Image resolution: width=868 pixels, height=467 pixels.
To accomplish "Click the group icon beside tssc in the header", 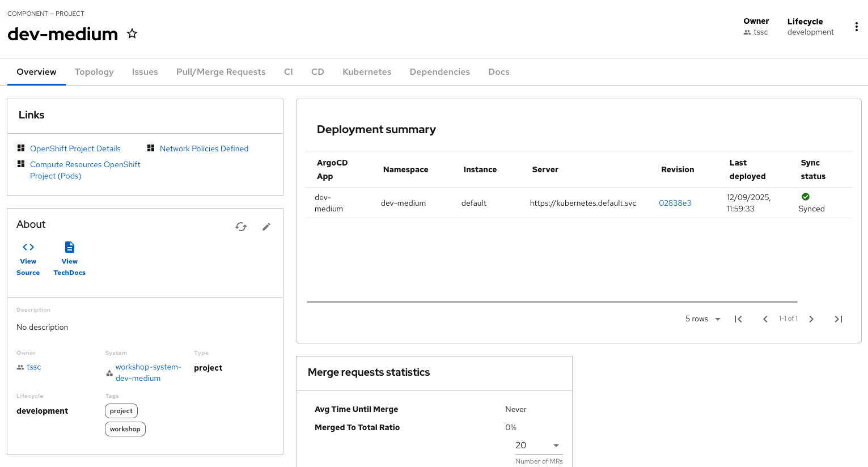I will pos(747,32).
